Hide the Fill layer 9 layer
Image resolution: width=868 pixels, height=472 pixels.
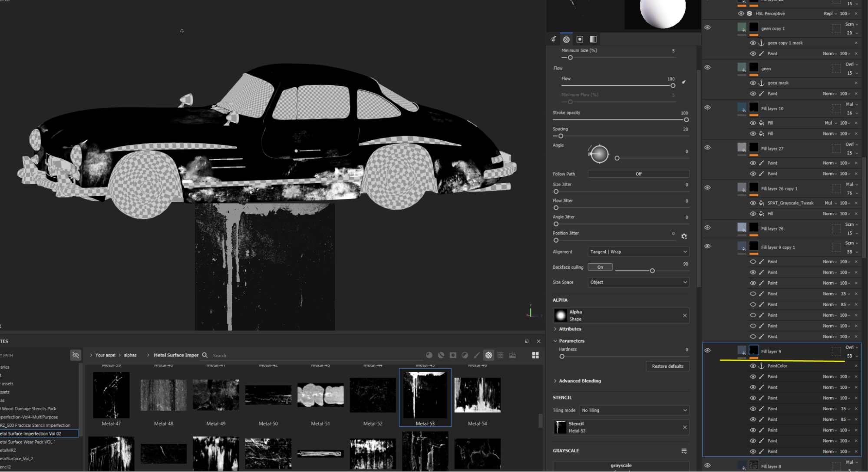707,350
